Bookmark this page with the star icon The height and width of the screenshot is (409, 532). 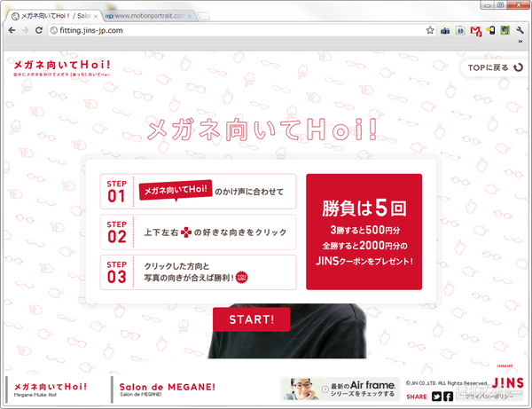(x=430, y=30)
